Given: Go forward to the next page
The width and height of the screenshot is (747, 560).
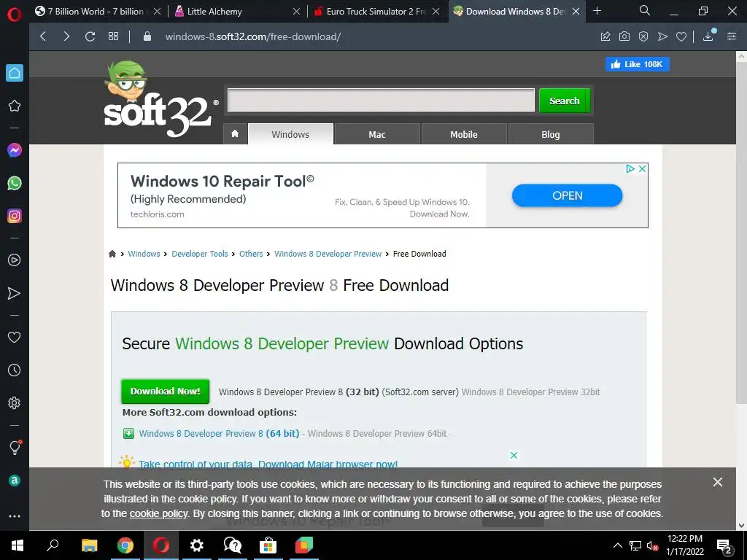Looking at the screenshot, I should tap(66, 36).
